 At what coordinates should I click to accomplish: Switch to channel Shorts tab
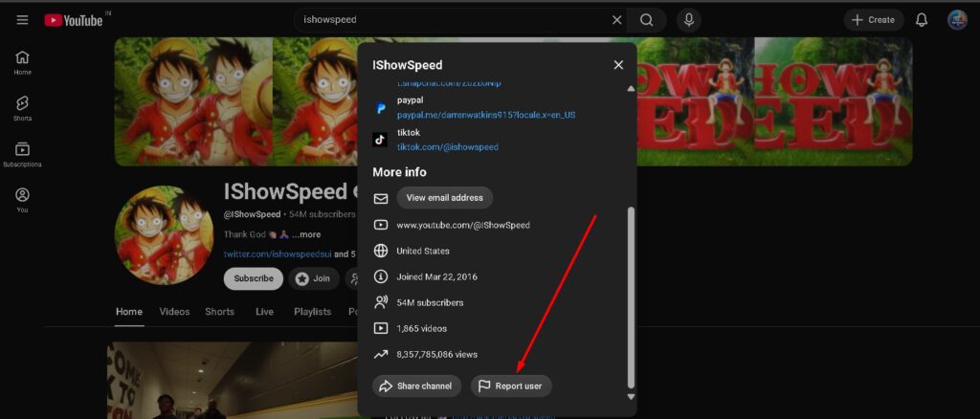click(x=219, y=312)
